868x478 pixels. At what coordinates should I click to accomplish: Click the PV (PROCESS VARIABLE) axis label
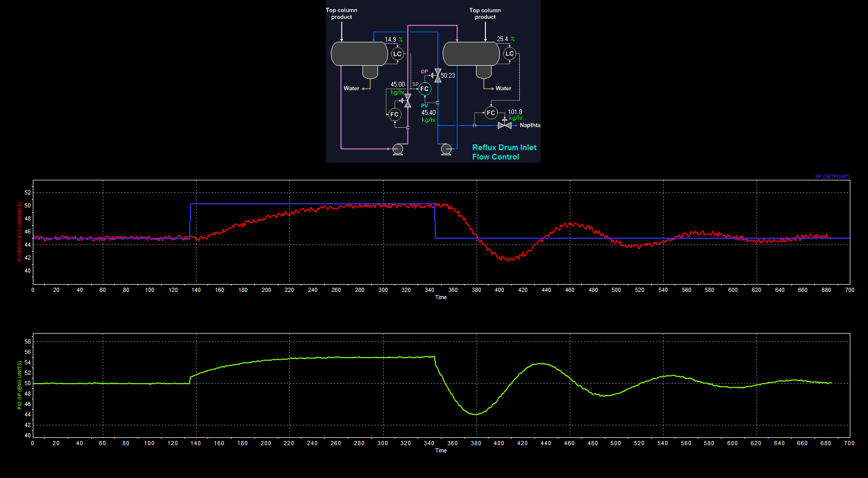click(20, 231)
